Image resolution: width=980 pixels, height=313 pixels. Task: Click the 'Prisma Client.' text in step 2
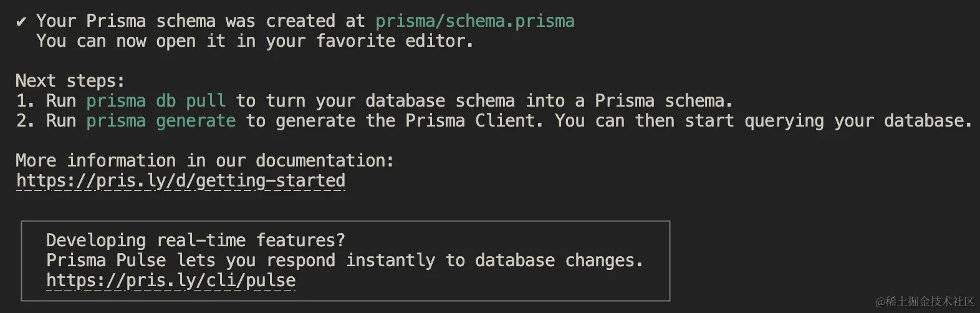pos(474,121)
